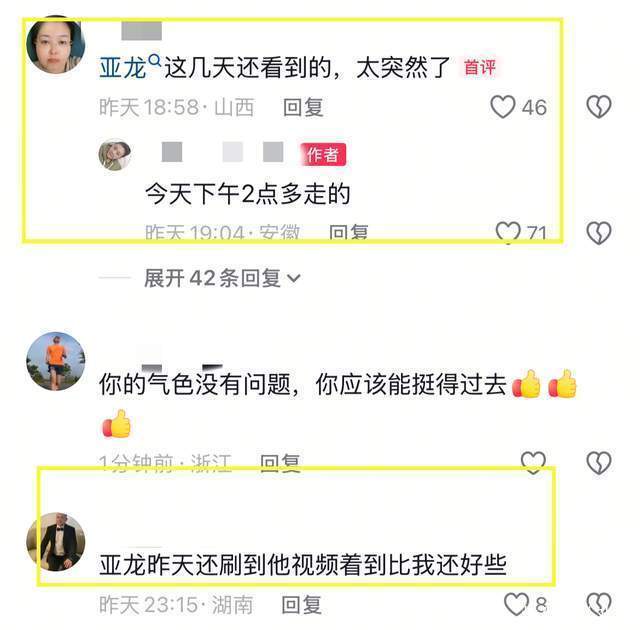Screen dimensions: 640x630
Task: Open the runner in orange avatar
Action: tap(56, 361)
